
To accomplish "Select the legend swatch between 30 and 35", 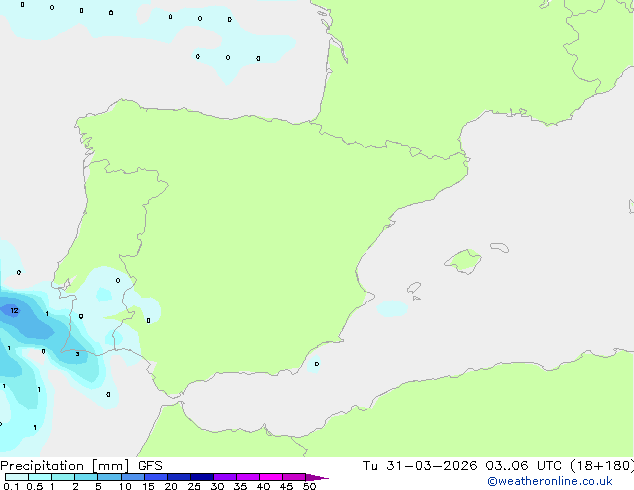I will click(x=225, y=477).
